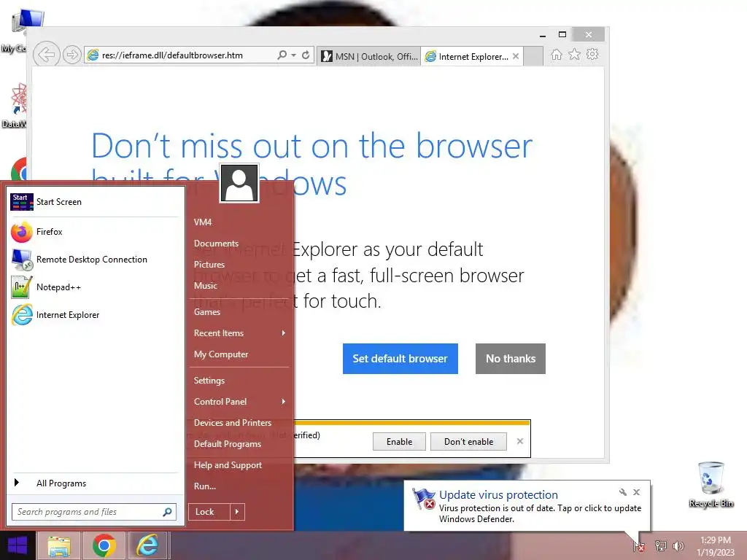Close the virus protection balloon
747x560 pixels.
click(x=636, y=492)
